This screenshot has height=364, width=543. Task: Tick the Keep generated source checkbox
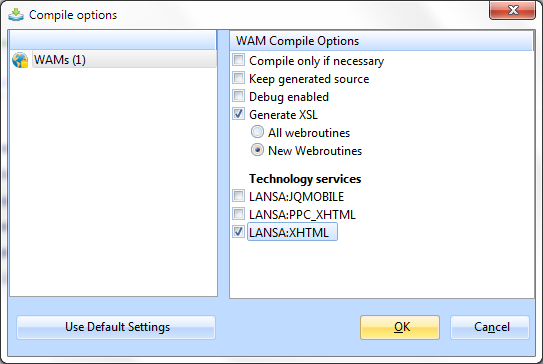(238, 78)
